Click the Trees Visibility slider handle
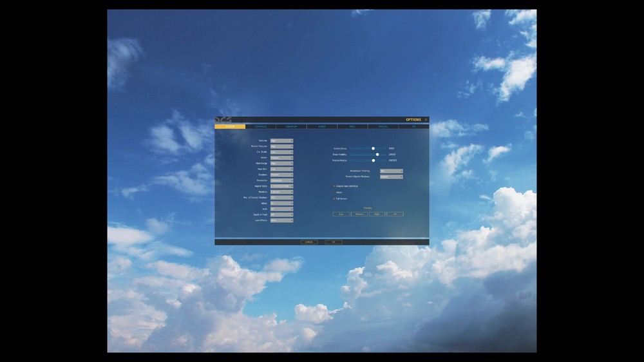The image size is (644, 362). point(377,155)
